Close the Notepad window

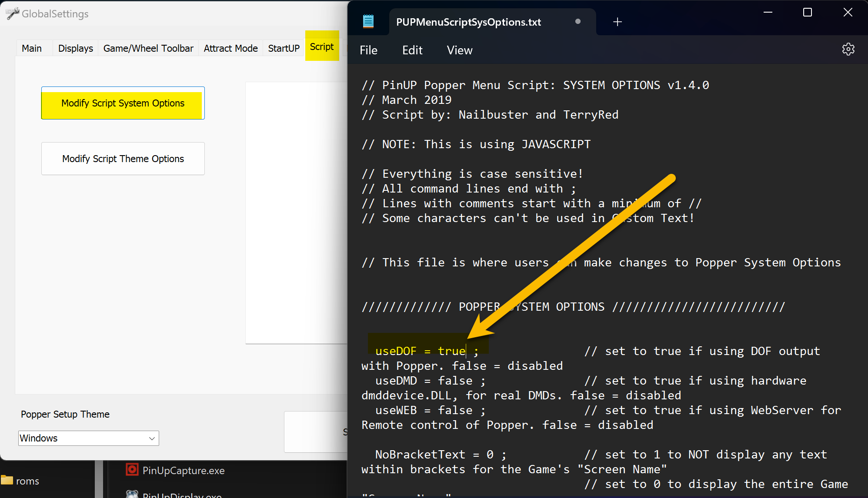pos(848,12)
